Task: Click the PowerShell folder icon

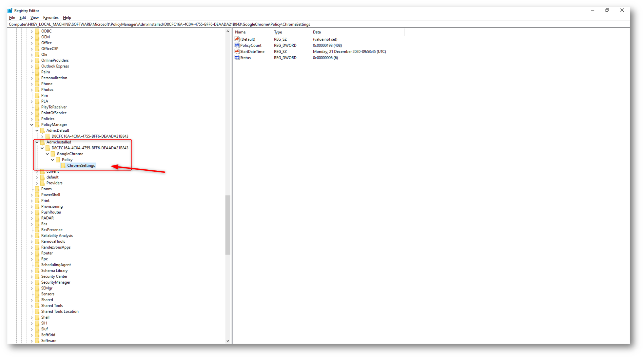Action: [37, 195]
